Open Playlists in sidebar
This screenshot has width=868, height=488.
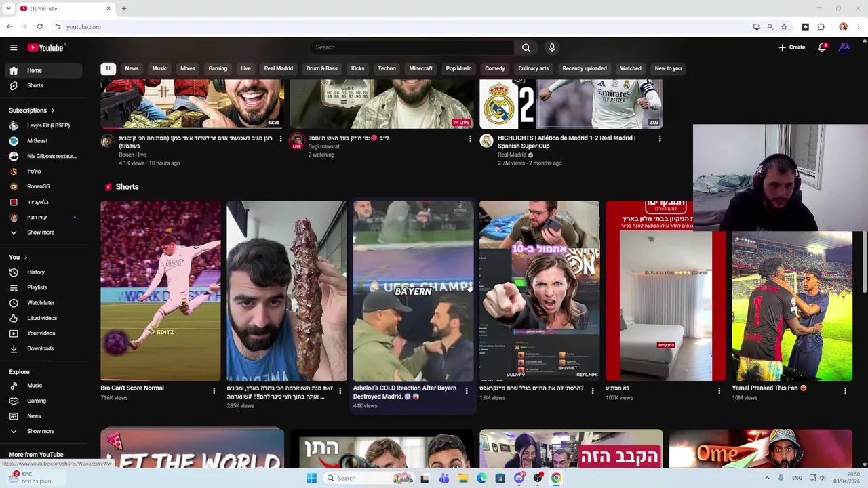(42, 287)
